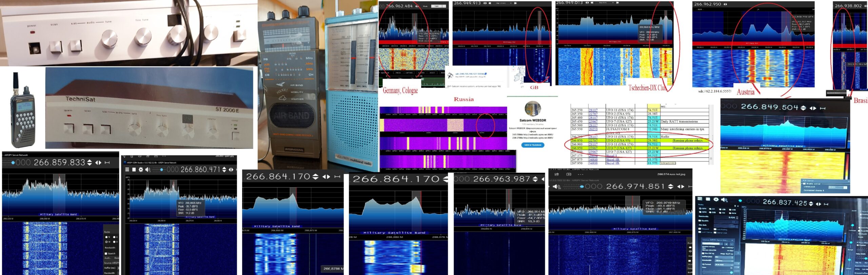
Task: Open the gear settings beside 266.837.425
Action: click(716, 200)
